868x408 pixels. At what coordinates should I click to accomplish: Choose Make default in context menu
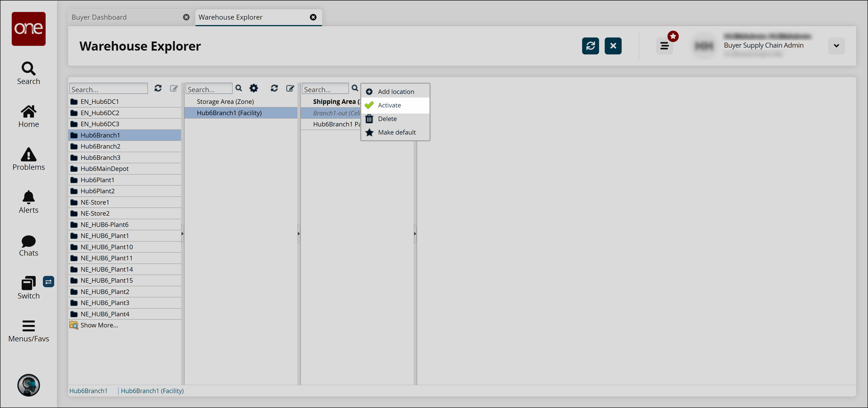(397, 132)
